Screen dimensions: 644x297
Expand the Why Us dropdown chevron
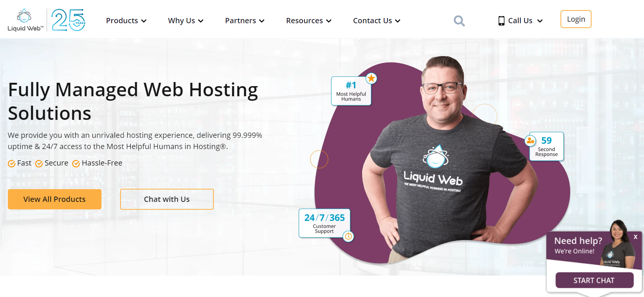point(201,21)
